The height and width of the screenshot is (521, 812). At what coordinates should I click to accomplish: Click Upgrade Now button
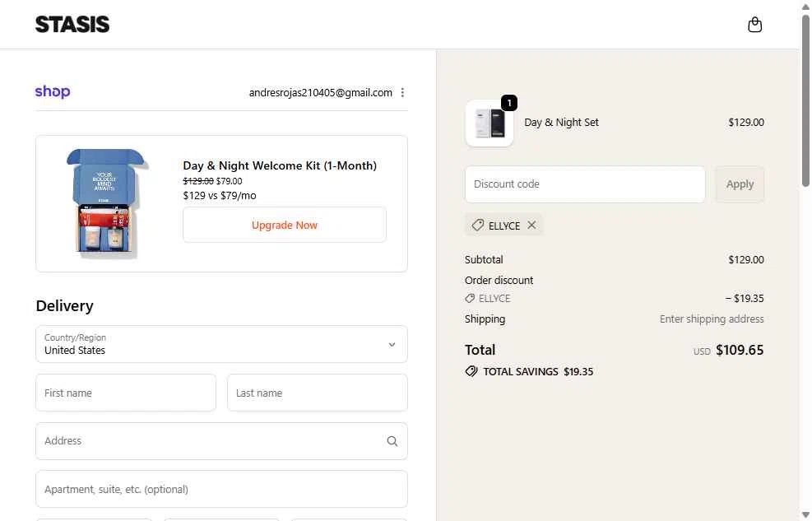click(x=285, y=225)
